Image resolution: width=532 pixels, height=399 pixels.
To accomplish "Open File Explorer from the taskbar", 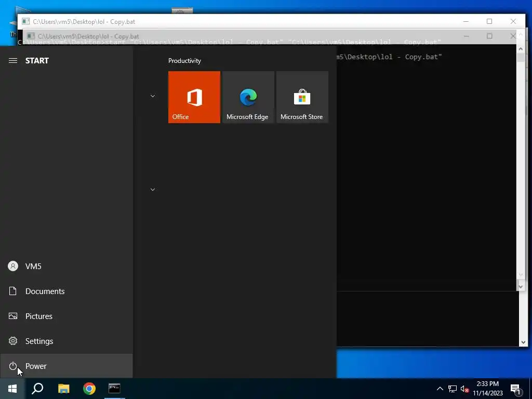I will click(63, 389).
